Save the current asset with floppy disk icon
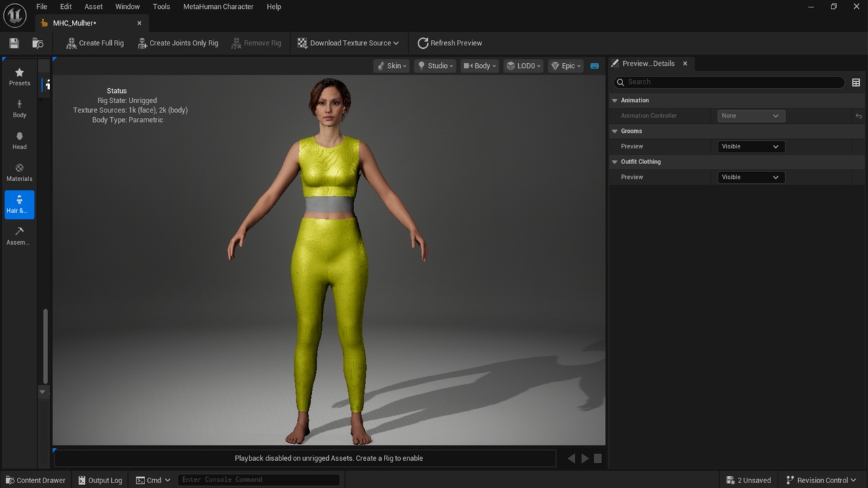 (x=14, y=43)
